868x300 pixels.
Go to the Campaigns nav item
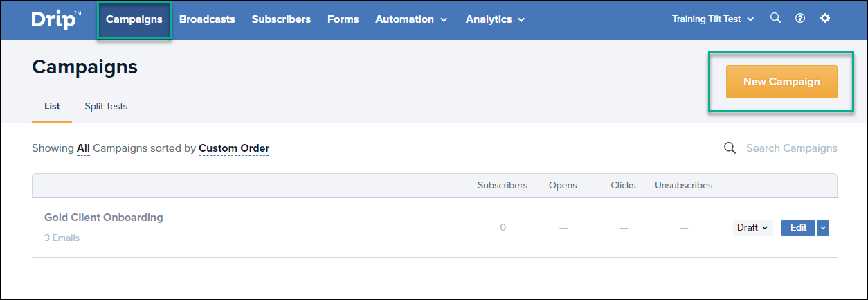[x=134, y=19]
